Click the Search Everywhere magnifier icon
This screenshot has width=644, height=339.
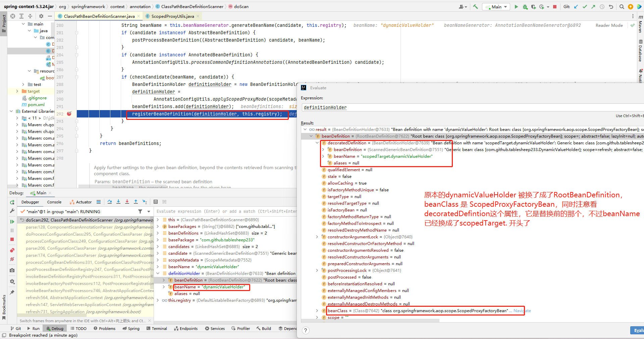tap(622, 7)
